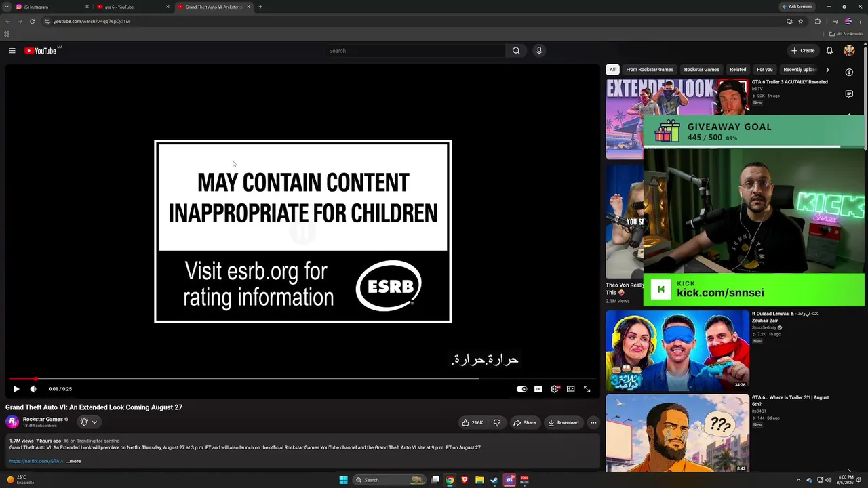Bookmark this page with the star icon
Viewport: 868px width, 488px height.
click(x=800, y=21)
